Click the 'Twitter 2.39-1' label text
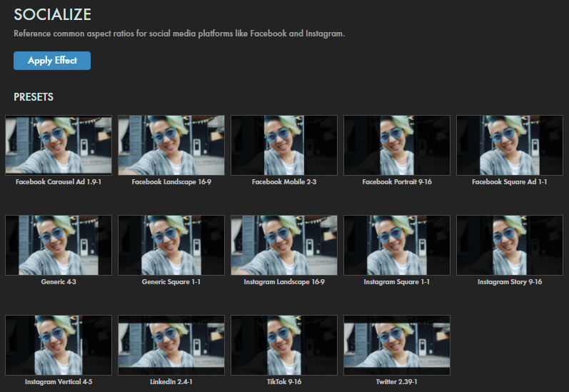 click(x=397, y=382)
